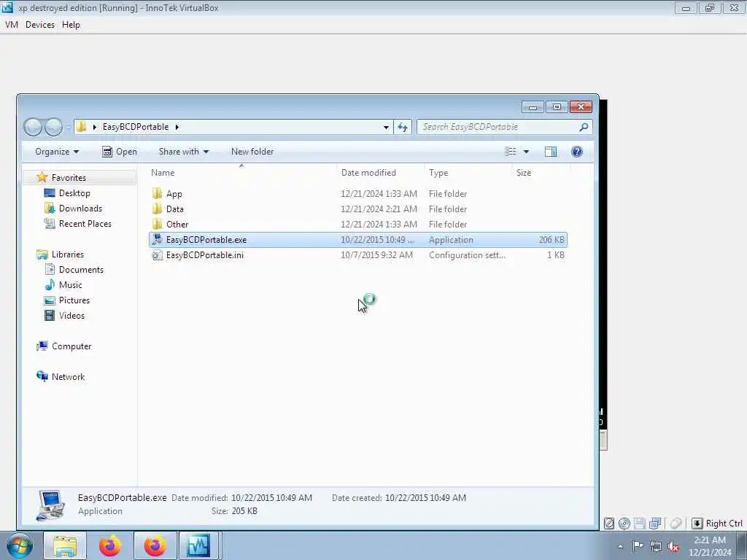This screenshot has width=747, height=560.
Task: Open the Music library
Action: (x=70, y=285)
